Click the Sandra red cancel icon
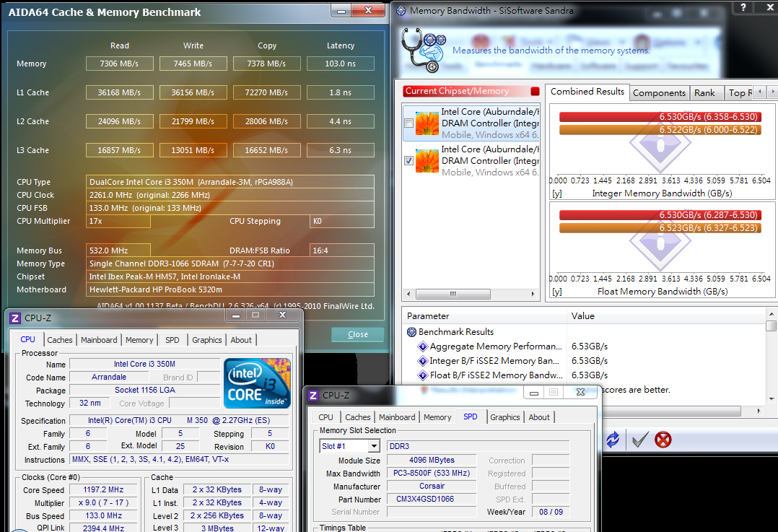 [663, 439]
